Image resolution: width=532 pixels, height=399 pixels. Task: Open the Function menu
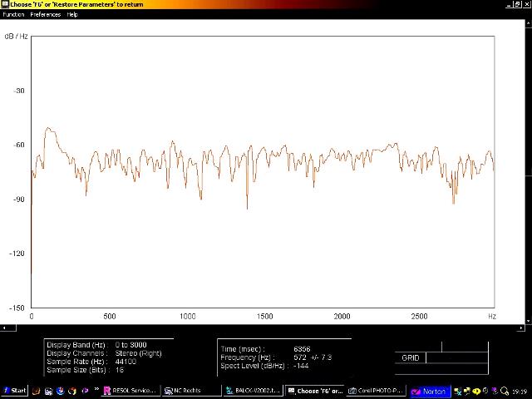tap(13, 15)
